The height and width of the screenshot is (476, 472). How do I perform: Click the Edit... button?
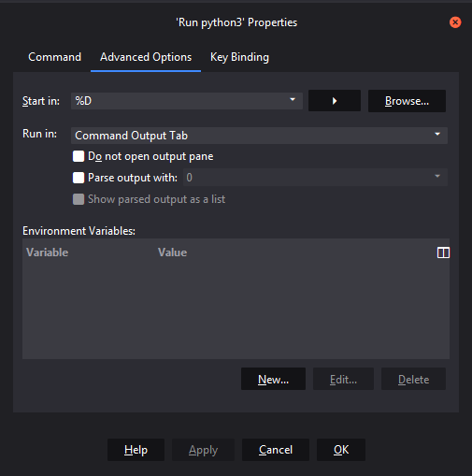tap(343, 379)
